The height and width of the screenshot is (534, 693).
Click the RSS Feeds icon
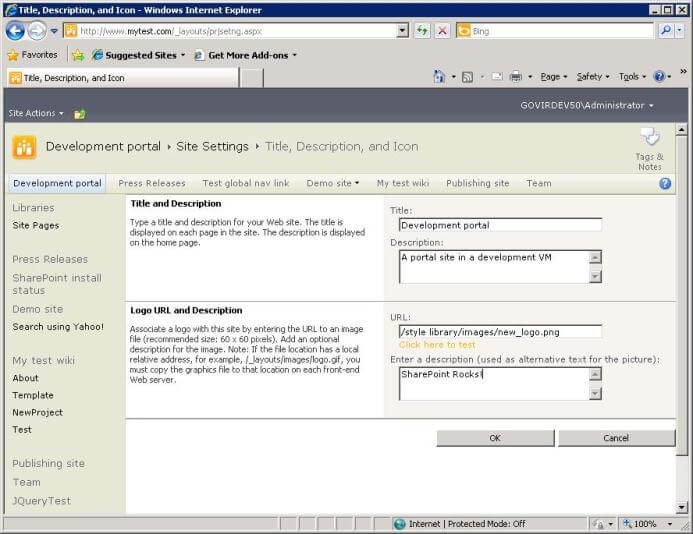coord(467,77)
